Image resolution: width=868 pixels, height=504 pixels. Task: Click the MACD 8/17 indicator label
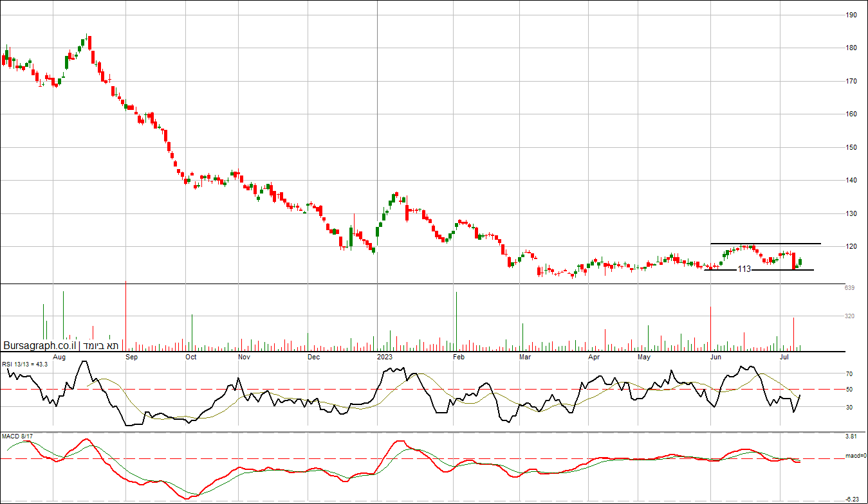(x=17, y=437)
